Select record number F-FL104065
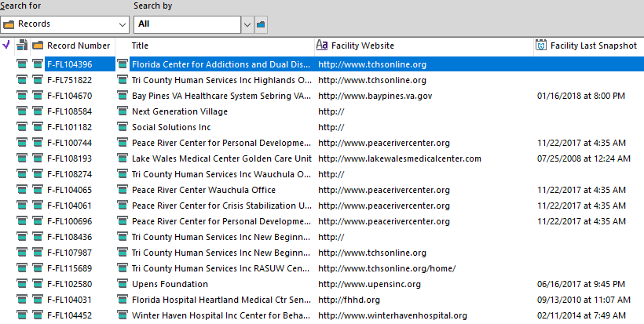 click(x=69, y=190)
